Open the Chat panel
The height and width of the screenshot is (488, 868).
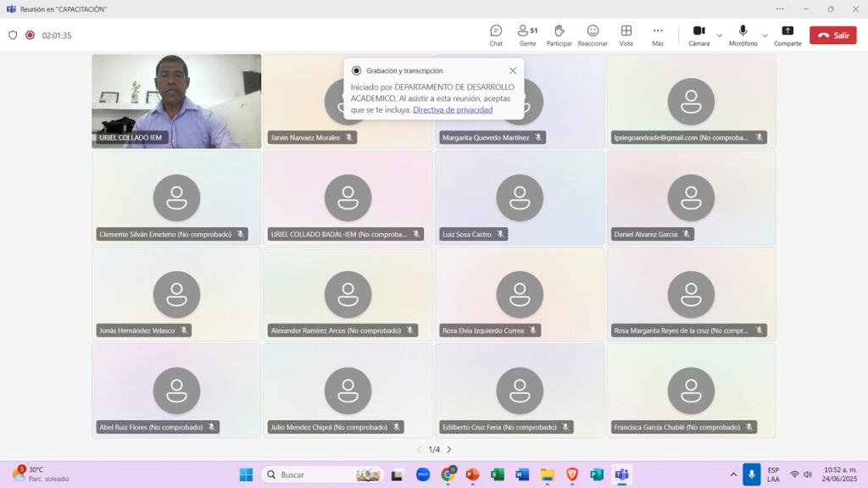click(x=496, y=35)
